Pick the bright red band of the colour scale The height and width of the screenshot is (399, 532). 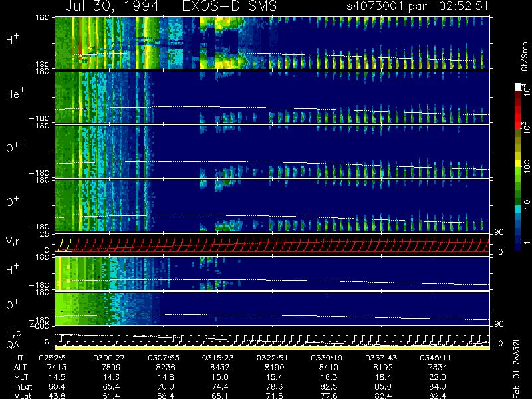coord(518,117)
